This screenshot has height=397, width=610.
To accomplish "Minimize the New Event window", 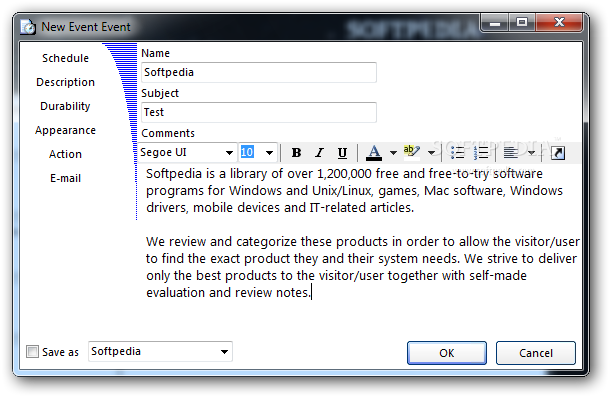I will pos(494,23).
